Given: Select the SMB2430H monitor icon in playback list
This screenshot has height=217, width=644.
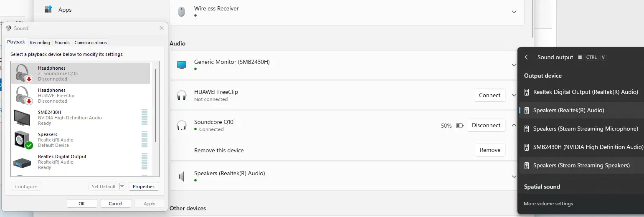Looking at the screenshot, I should coord(22,117).
